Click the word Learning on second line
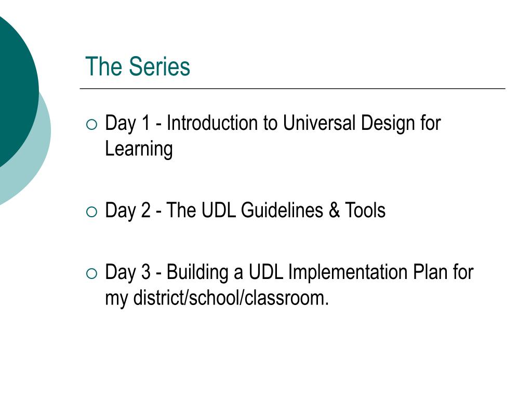 pos(139,149)
